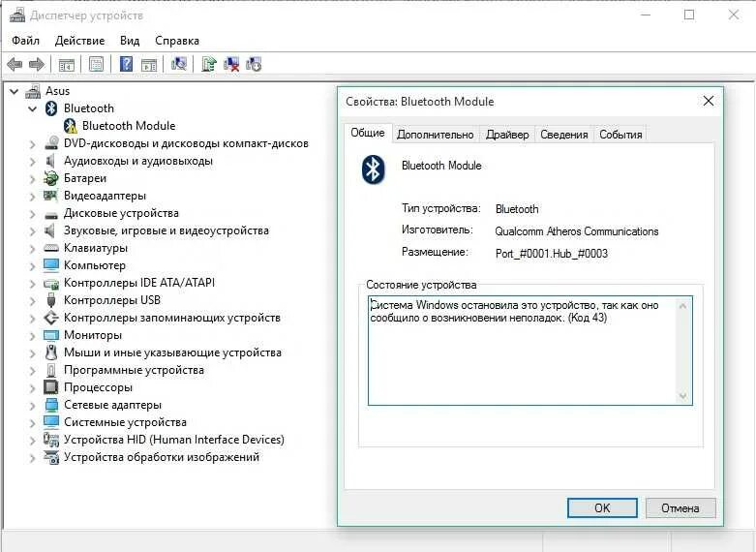Switch to the Драйвер tab

pyautogui.click(x=507, y=135)
